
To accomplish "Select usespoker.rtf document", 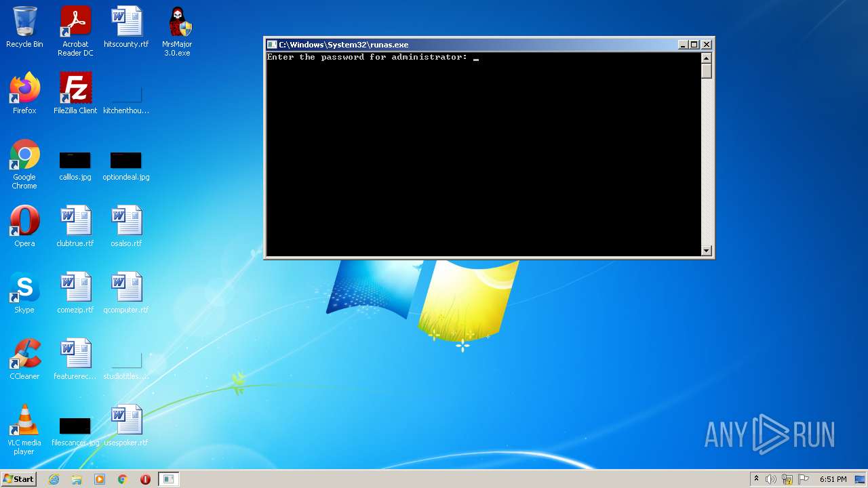I will [x=126, y=426].
